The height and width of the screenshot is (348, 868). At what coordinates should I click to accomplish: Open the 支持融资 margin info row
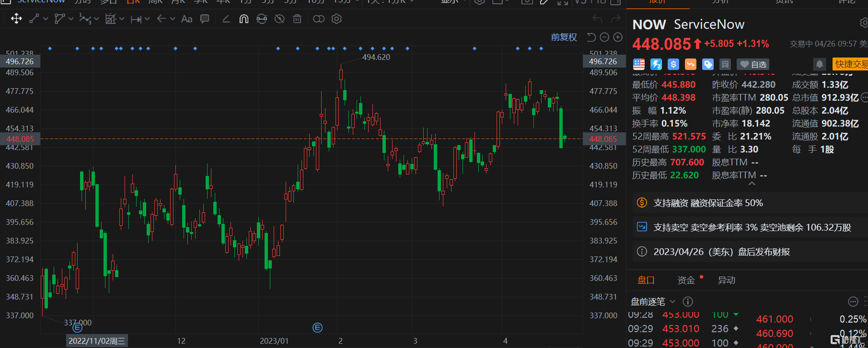750,203
